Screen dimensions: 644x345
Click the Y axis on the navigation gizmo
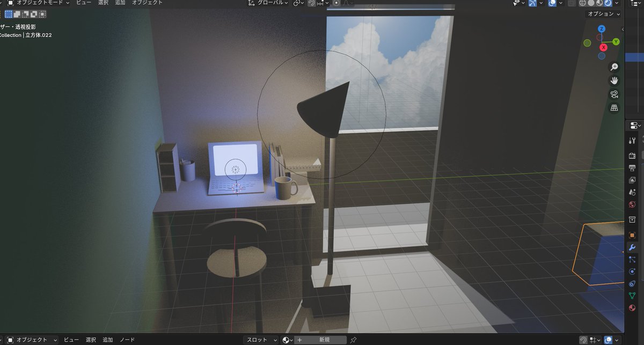click(616, 41)
